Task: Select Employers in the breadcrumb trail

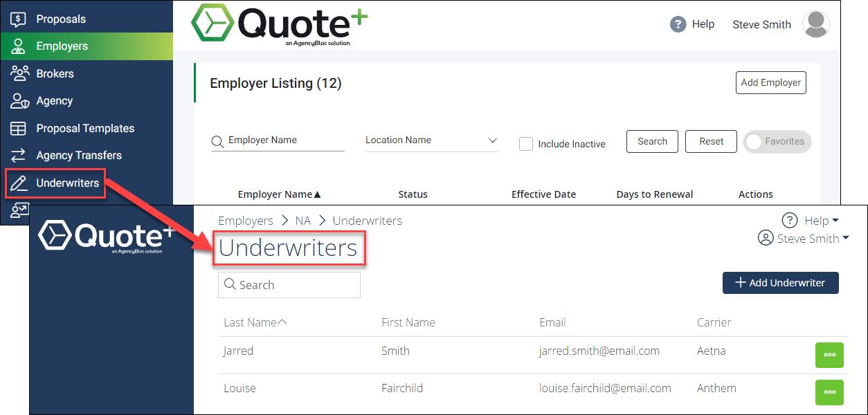Action: click(246, 220)
